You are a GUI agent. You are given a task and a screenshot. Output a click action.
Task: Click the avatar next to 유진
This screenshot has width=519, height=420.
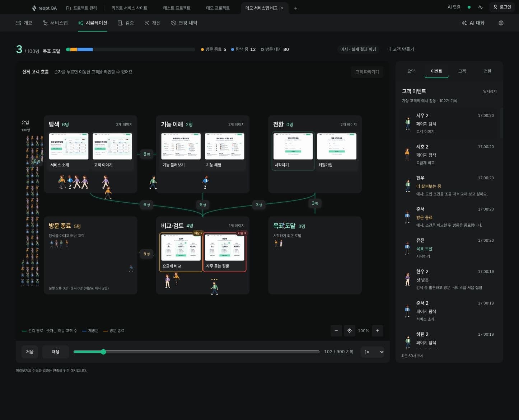click(407, 248)
